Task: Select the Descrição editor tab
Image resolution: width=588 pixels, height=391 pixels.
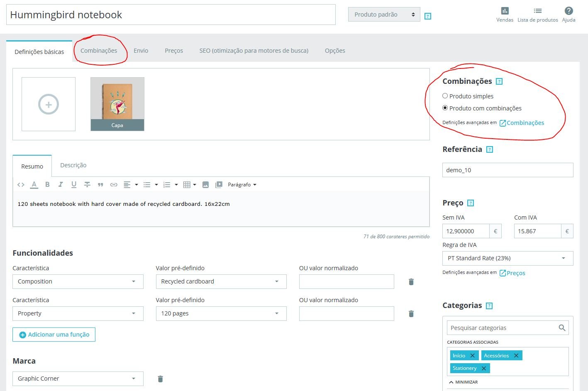Action: pyautogui.click(x=73, y=165)
